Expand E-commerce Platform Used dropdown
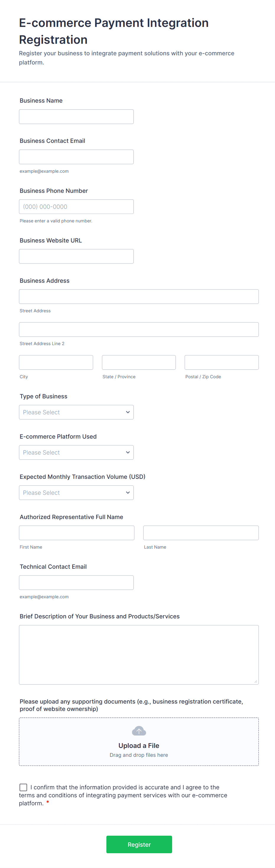Image resolution: width=275 pixels, height=868 pixels. coord(76,452)
